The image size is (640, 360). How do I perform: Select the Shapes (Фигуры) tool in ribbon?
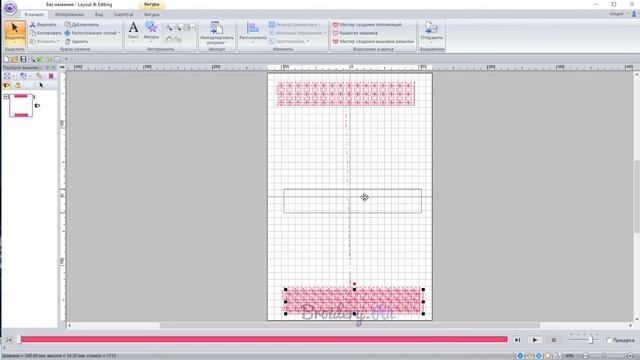pos(151,31)
